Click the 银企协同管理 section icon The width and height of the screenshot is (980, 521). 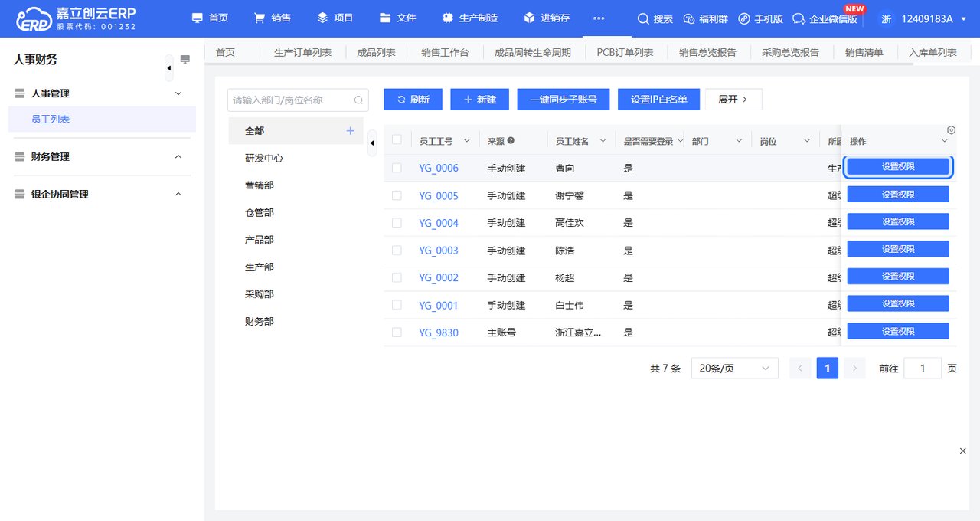point(20,194)
